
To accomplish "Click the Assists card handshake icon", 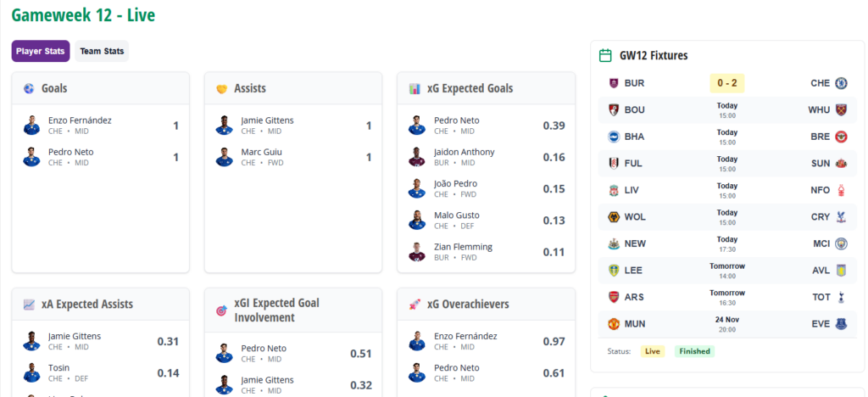I will [222, 88].
